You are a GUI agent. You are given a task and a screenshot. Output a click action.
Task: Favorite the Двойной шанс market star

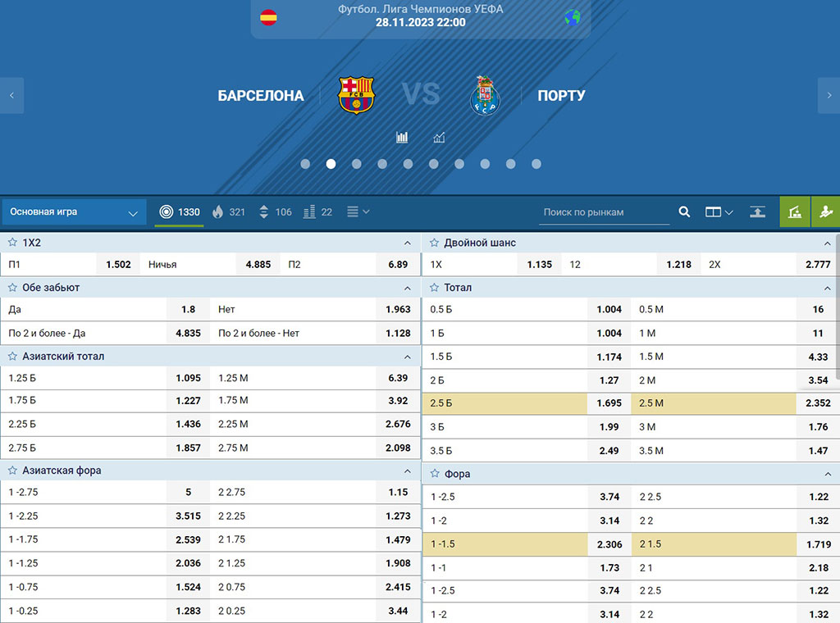pos(435,243)
